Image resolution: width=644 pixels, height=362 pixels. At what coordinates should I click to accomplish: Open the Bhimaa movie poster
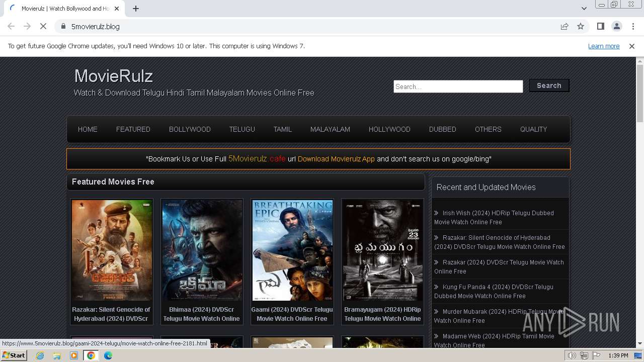202,250
